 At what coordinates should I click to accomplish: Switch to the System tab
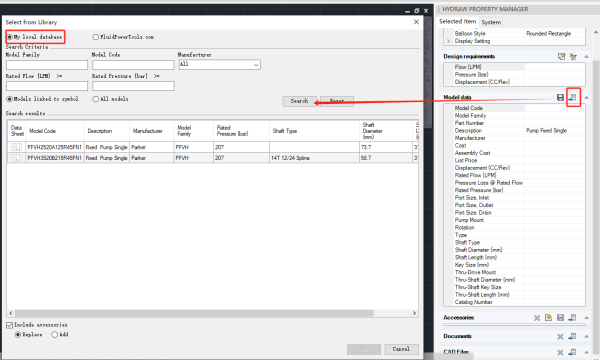[491, 22]
